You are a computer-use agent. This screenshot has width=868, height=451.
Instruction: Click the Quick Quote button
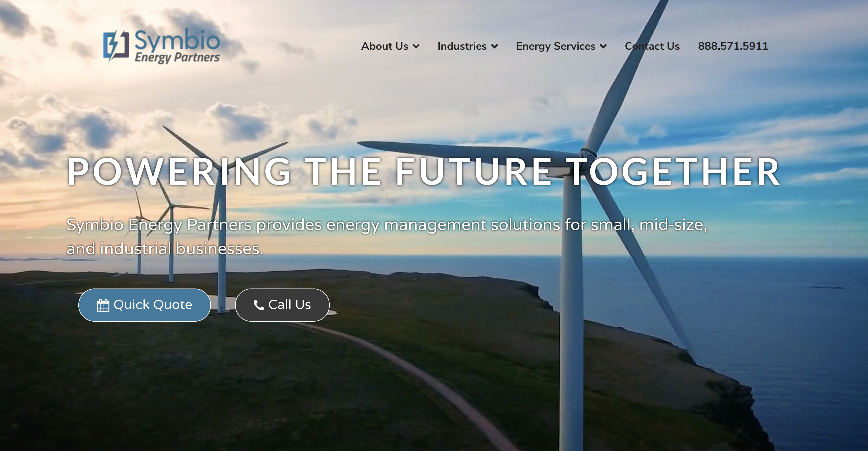coord(145,305)
